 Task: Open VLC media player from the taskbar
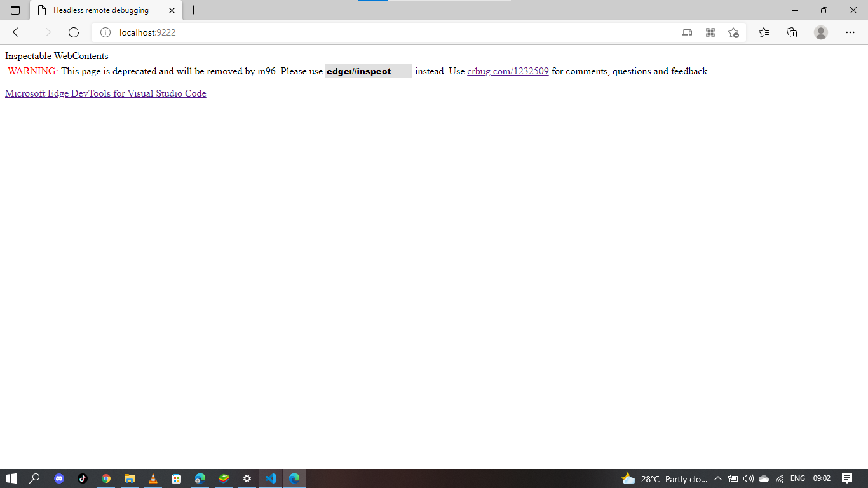coord(153,478)
